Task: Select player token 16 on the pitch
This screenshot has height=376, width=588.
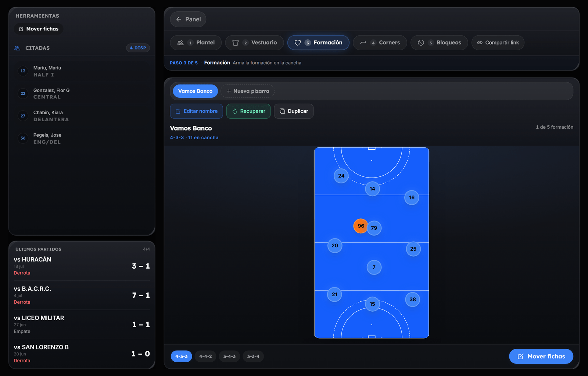Action: click(412, 198)
